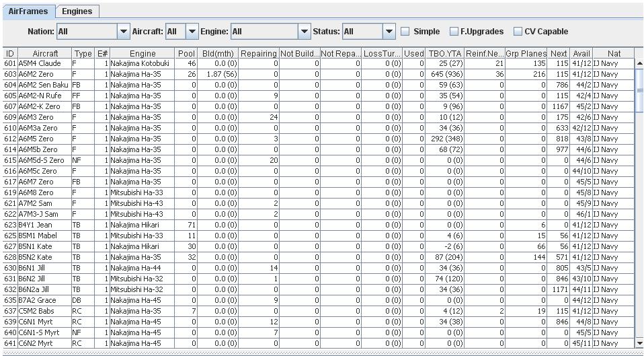Sort by the Aircraft column header

tap(45, 53)
